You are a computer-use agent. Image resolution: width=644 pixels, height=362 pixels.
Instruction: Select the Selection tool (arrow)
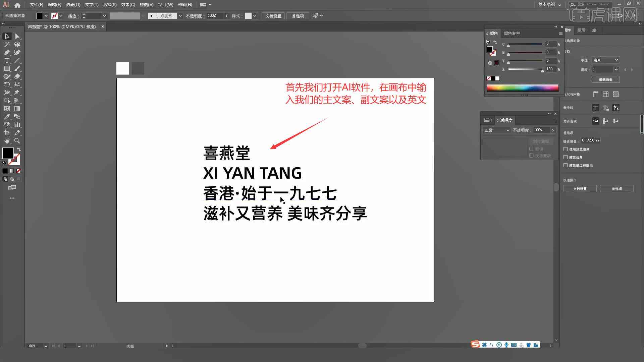click(x=7, y=36)
